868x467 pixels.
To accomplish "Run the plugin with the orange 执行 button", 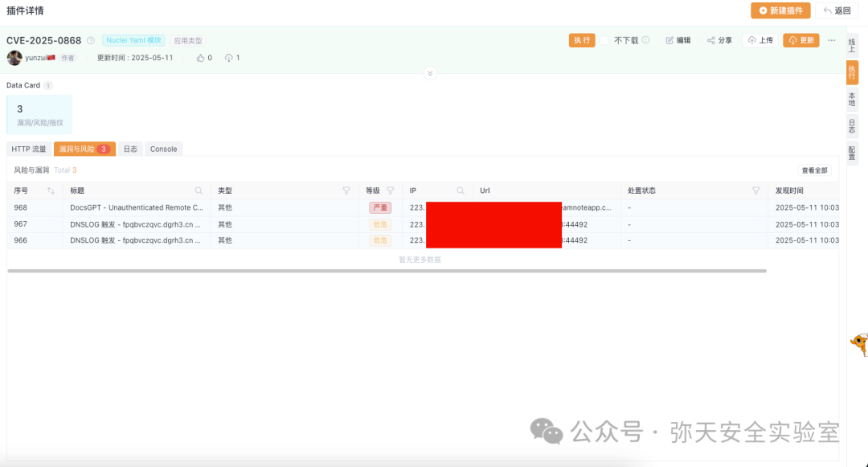I will click(x=582, y=40).
